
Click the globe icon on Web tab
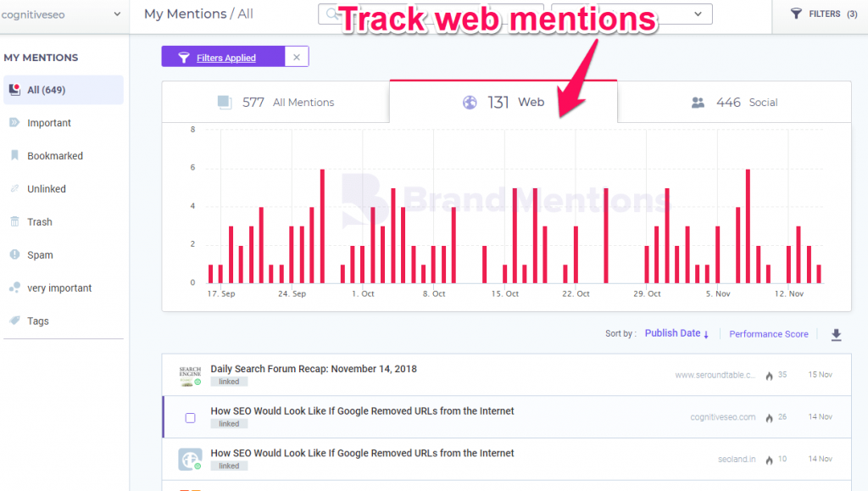pyautogui.click(x=470, y=103)
